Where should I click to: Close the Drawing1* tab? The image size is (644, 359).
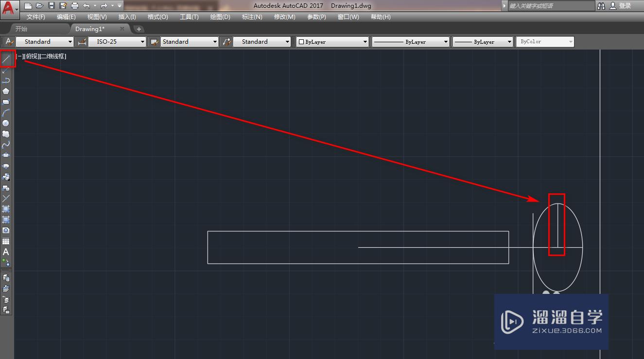[x=122, y=29]
